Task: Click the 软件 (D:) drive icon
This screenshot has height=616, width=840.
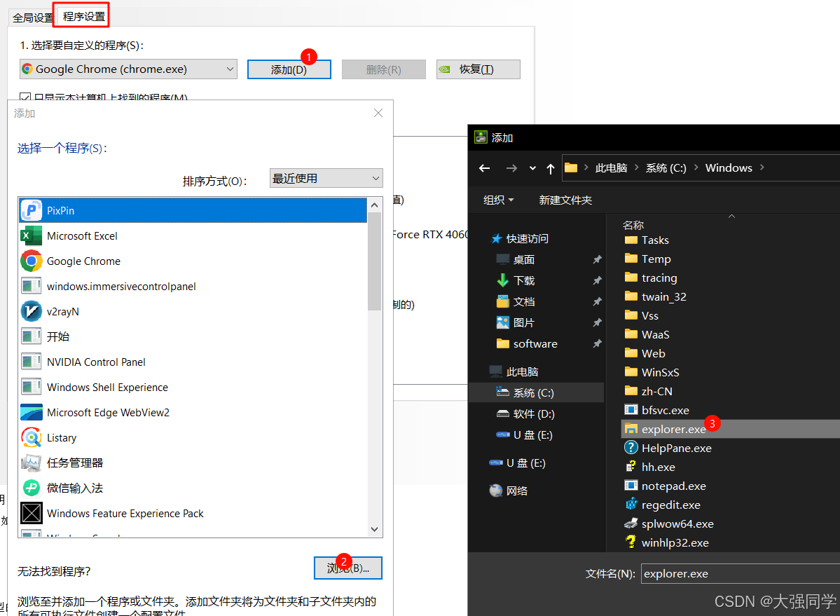Action: coord(502,413)
